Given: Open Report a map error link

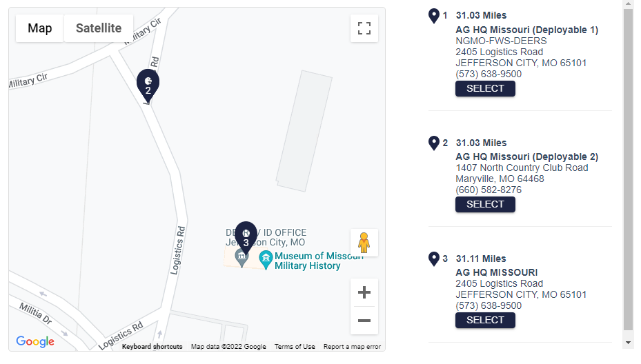Looking at the screenshot, I should 352,347.
